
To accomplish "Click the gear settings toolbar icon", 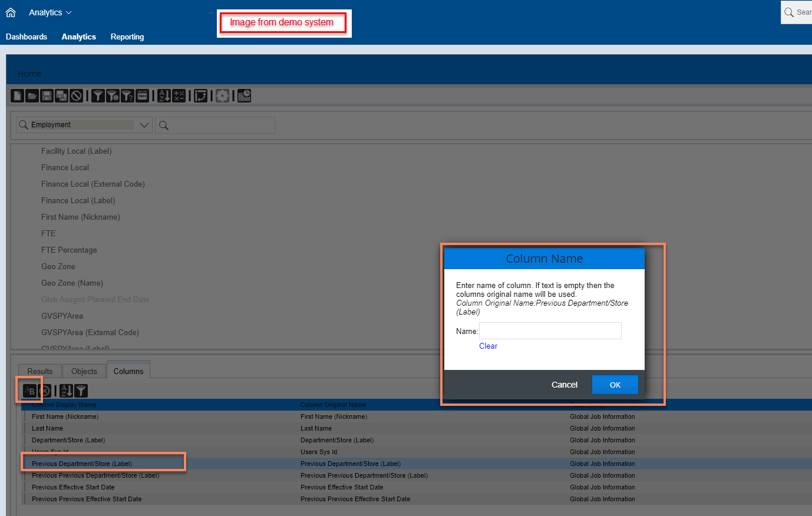I will pos(222,95).
